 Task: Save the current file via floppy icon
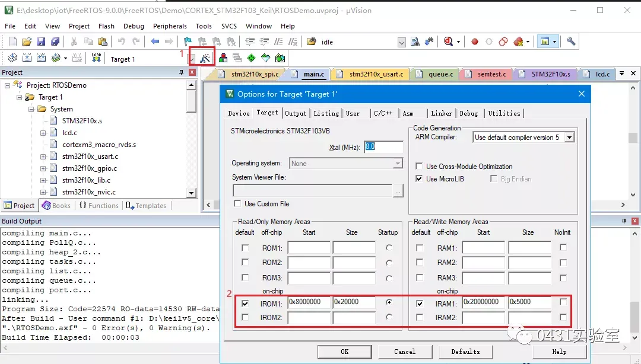pos(41,41)
